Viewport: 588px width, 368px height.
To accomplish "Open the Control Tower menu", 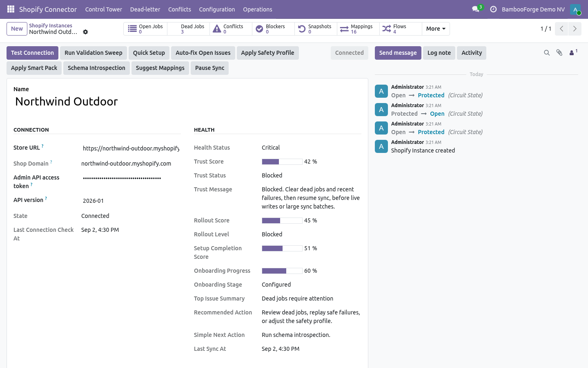I will pyautogui.click(x=104, y=9).
